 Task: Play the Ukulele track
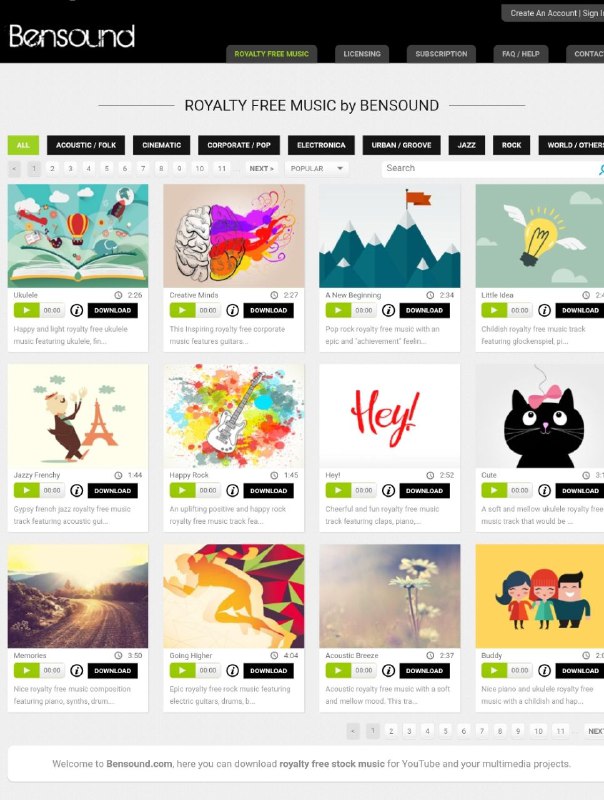(27, 310)
